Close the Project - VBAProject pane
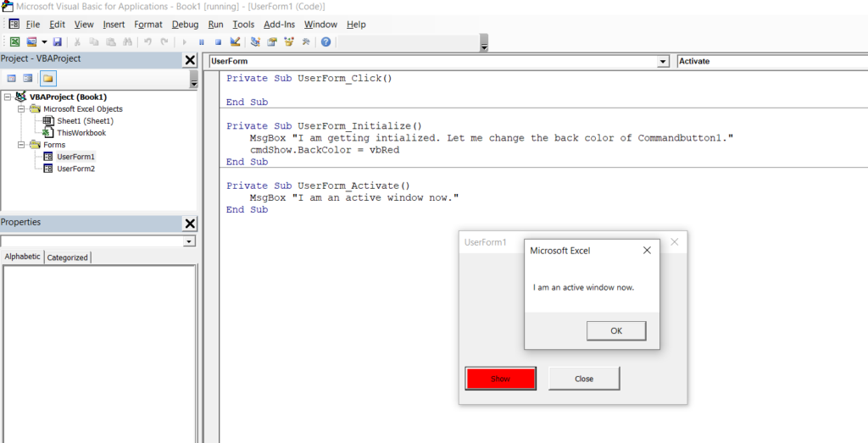The image size is (868, 443). [190, 60]
